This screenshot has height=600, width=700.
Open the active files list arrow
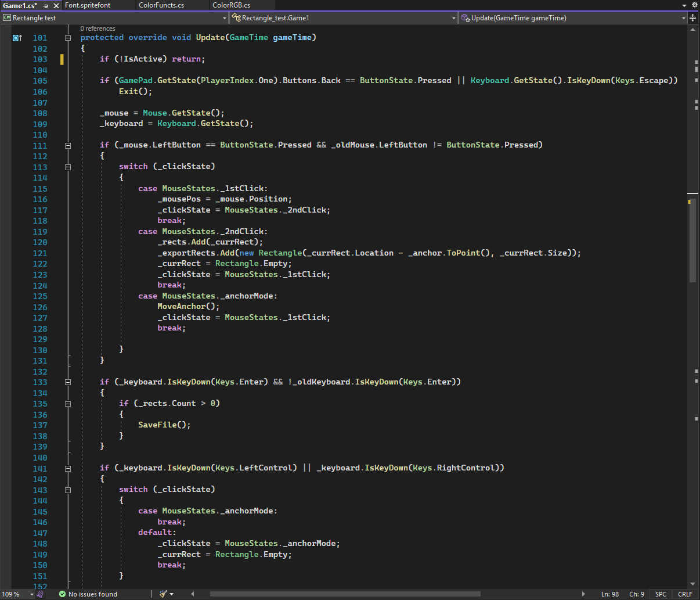pyautogui.click(x=685, y=5)
